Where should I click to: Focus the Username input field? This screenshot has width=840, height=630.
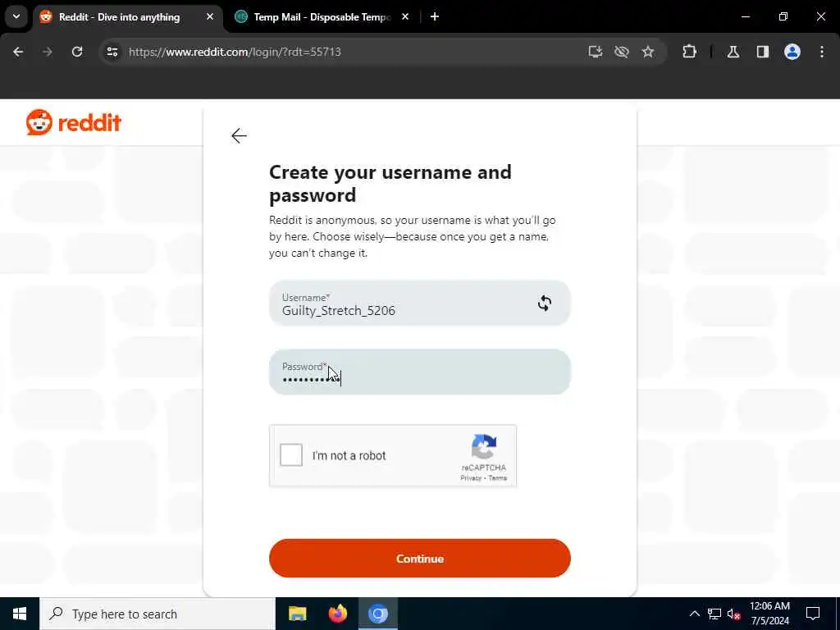(x=419, y=304)
